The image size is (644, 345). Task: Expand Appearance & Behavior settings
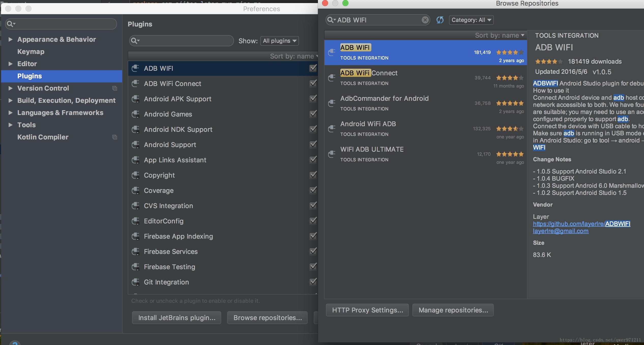pos(10,39)
